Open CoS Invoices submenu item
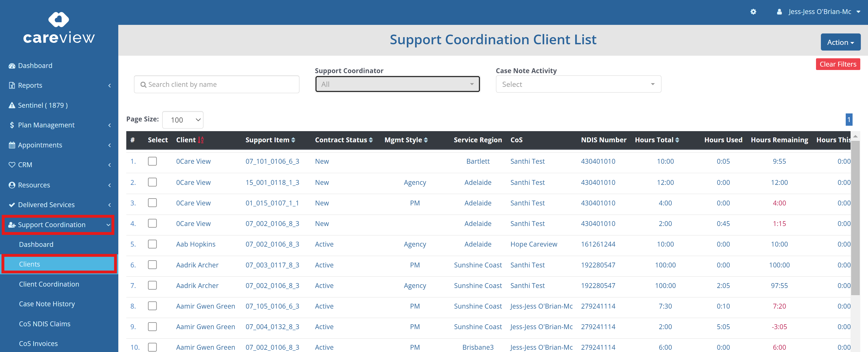The width and height of the screenshot is (868, 352). [38, 344]
